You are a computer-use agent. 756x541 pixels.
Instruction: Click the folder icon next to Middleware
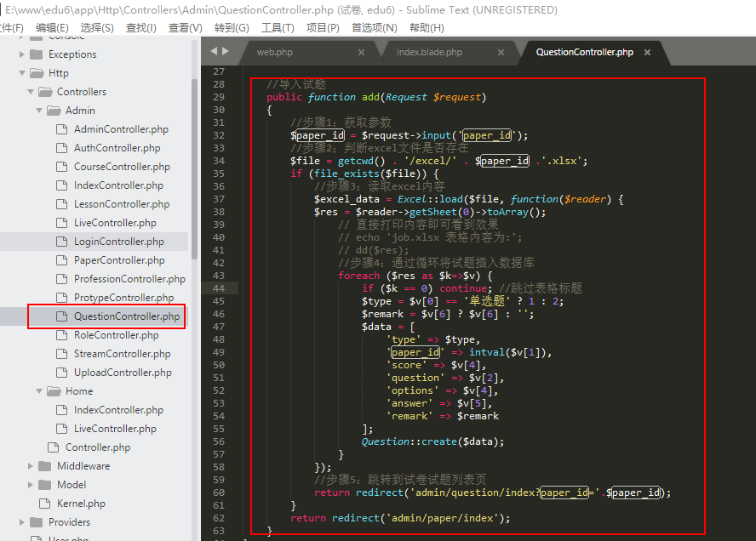click(44, 466)
